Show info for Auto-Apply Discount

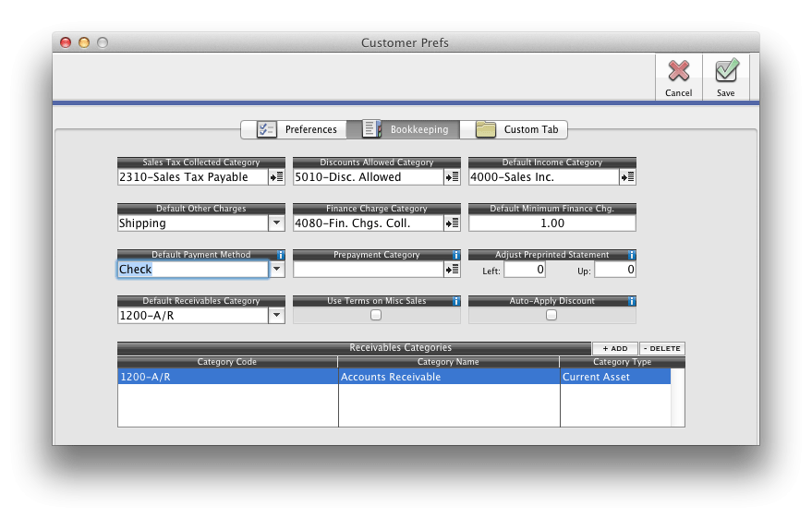pos(632,301)
